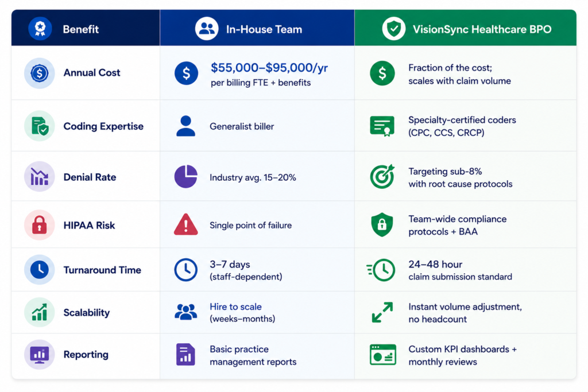Viewport: 588px width, 392px height.
Task: Click the expand arrows icon beside Instant volume adjustment
Action: [382, 312]
